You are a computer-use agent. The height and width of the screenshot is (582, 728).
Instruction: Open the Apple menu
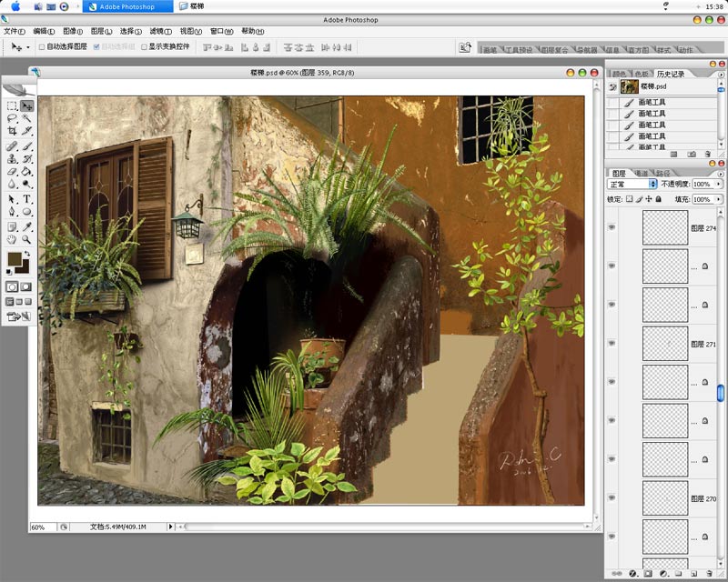click(x=15, y=6)
